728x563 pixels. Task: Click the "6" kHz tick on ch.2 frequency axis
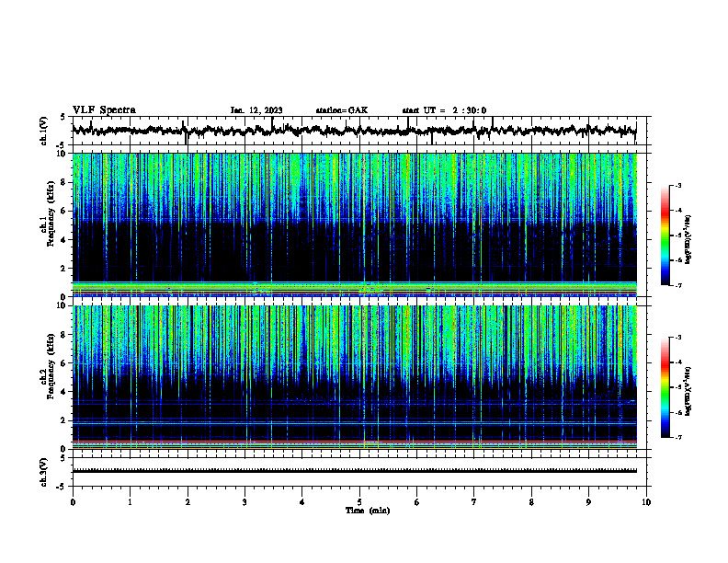tap(64, 363)
